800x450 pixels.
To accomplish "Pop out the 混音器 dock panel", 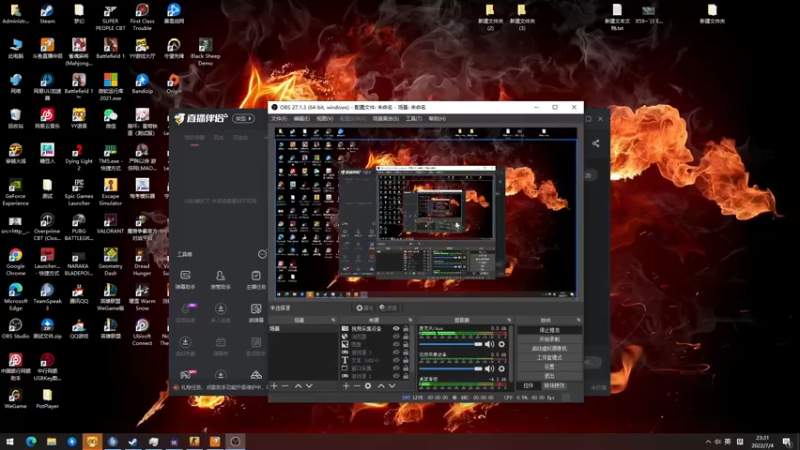I will pos(509,320).
